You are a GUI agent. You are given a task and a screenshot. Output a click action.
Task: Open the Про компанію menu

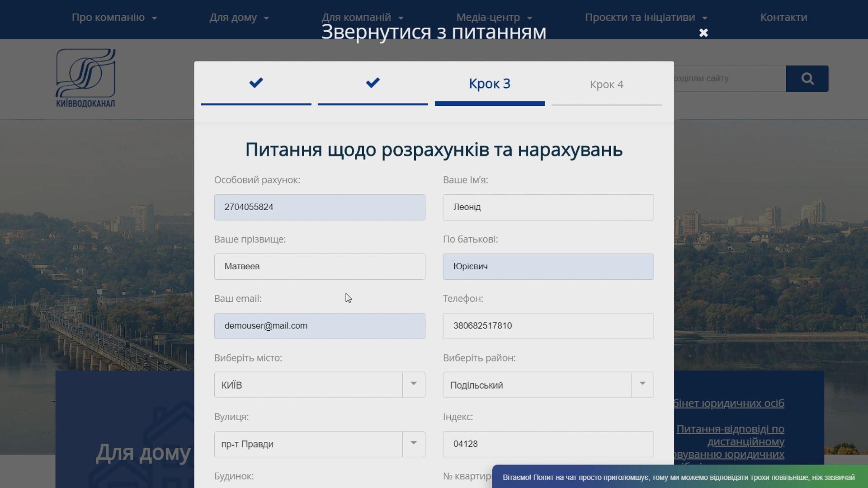(x=114, y=18)
